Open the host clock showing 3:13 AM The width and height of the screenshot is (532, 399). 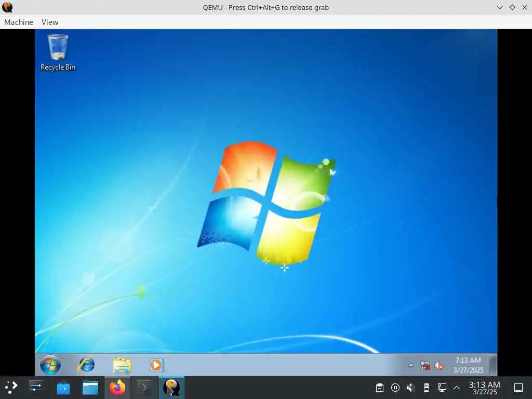485,388
